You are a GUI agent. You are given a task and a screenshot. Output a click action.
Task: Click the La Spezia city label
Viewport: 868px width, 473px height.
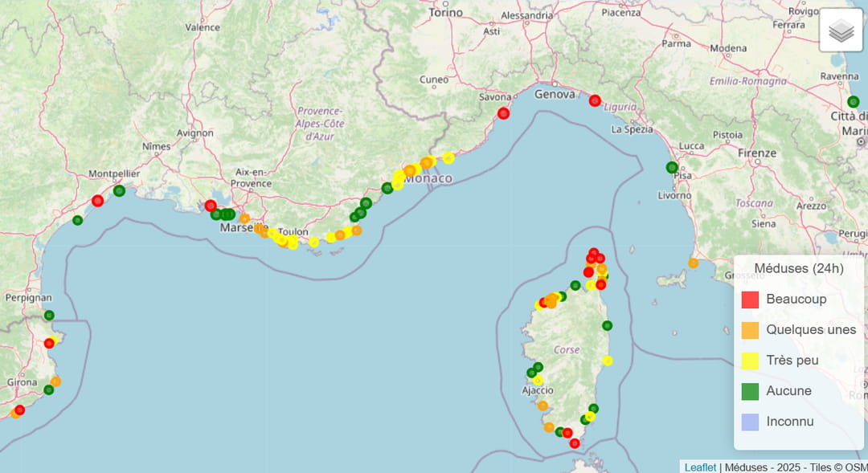[632, 129]
